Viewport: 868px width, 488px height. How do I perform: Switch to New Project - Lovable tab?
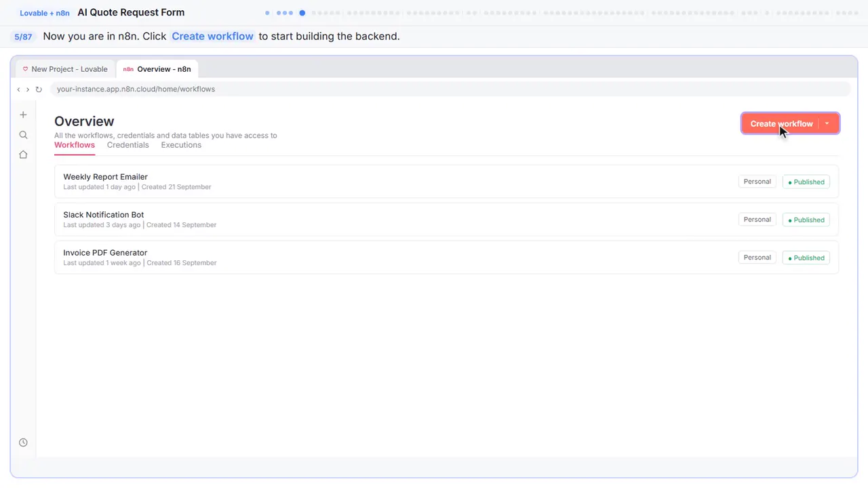[x=64, y=69]
